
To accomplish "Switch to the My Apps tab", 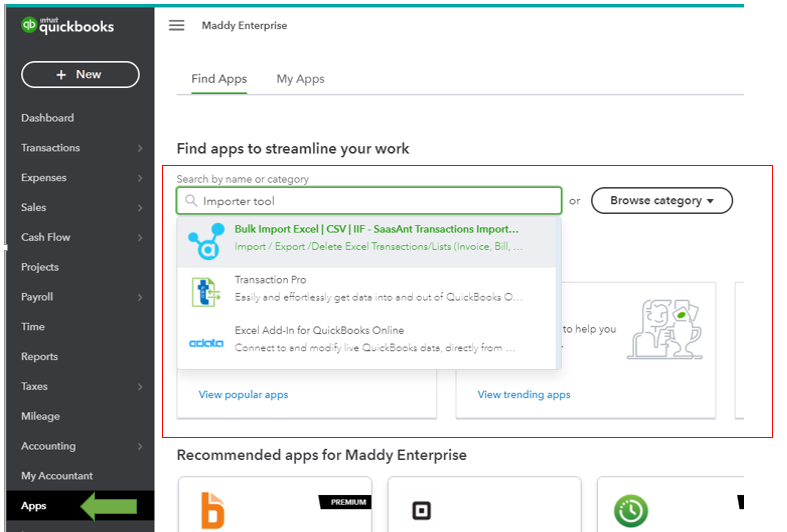I will pos(300,79).
